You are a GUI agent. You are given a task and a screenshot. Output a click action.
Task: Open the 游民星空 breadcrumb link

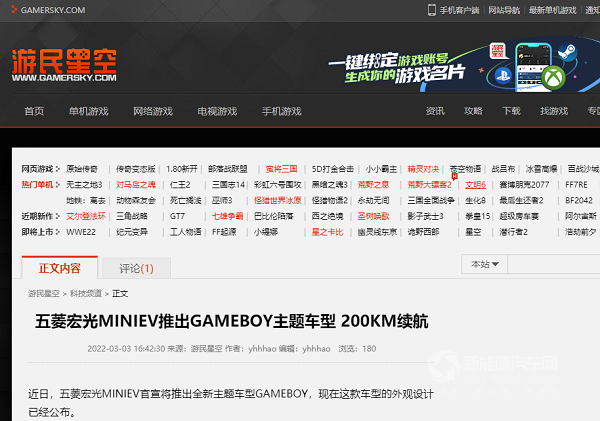click(x=44, y=294)
